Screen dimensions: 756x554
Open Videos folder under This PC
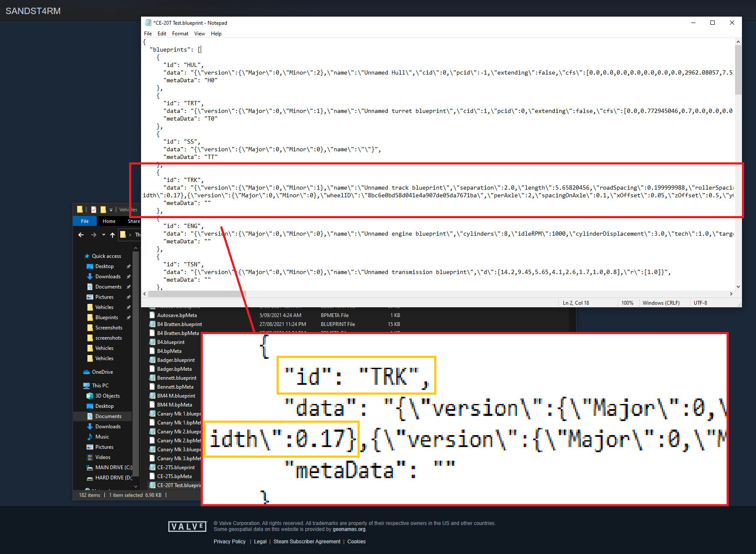tap(103, 457)
